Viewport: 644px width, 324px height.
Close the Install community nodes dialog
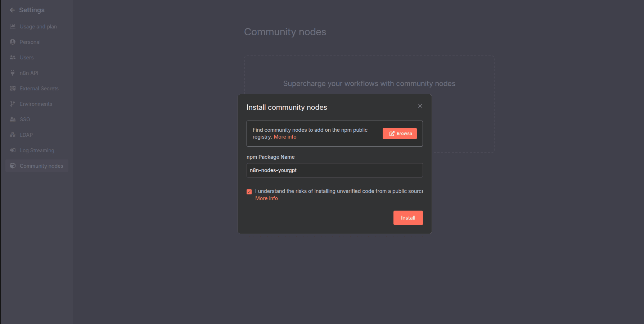(420, 106)
